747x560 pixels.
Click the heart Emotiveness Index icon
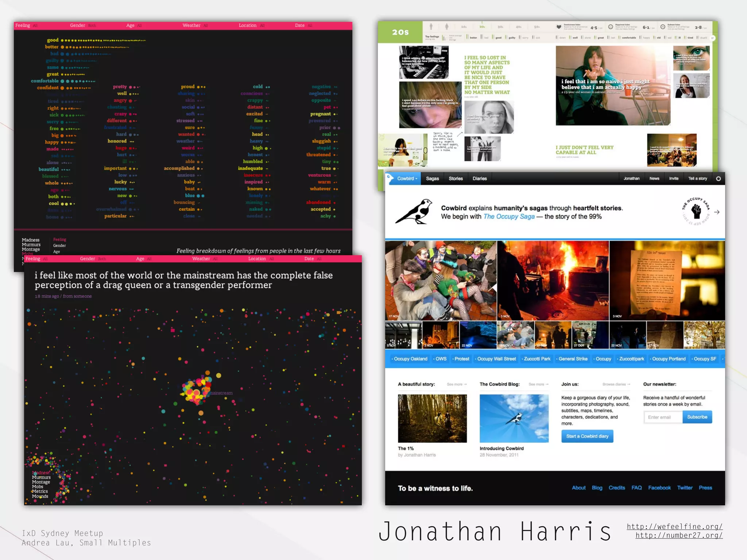click(558, 27)
